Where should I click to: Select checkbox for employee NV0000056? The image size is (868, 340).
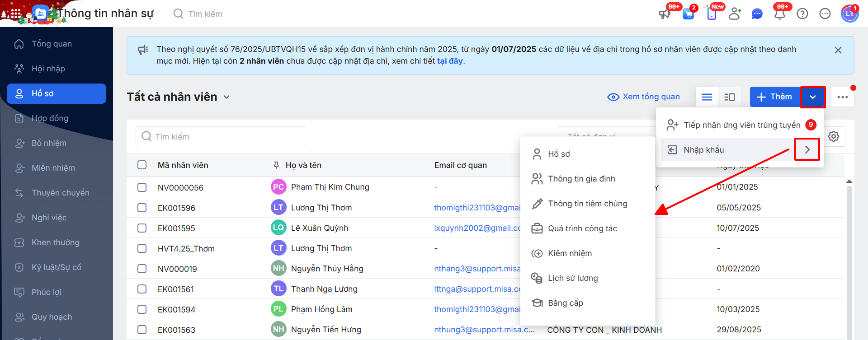tap(142, 187)
